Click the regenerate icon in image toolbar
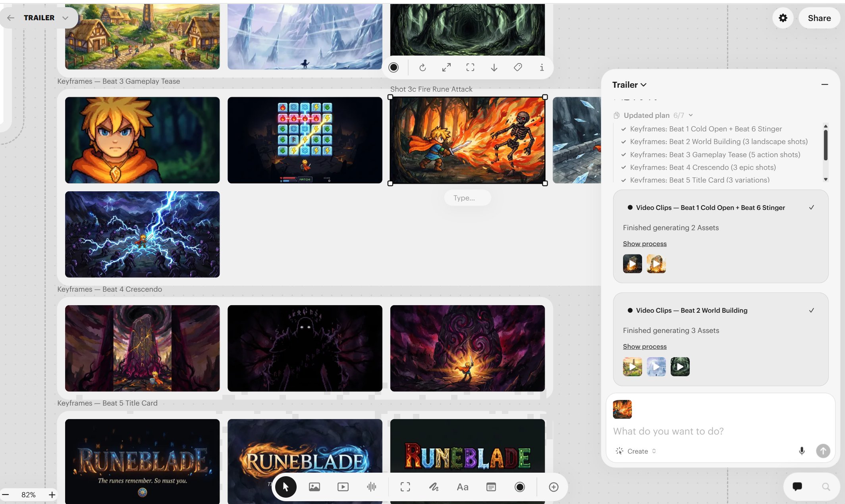Image resolution: width=845 pixels, height=504 pixels. 422,67
